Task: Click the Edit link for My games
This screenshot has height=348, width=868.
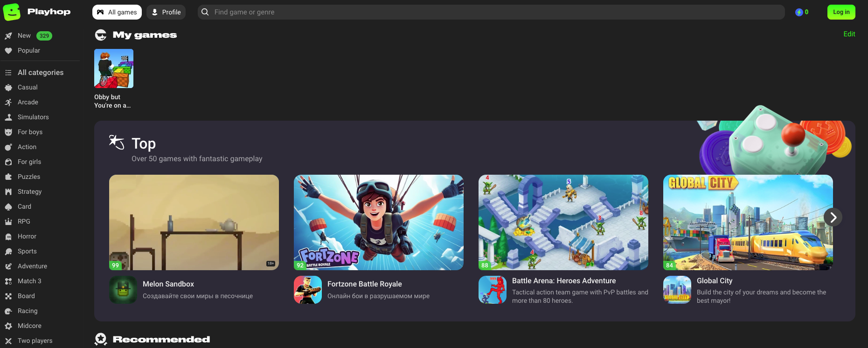Action: [x=849, y=34]
